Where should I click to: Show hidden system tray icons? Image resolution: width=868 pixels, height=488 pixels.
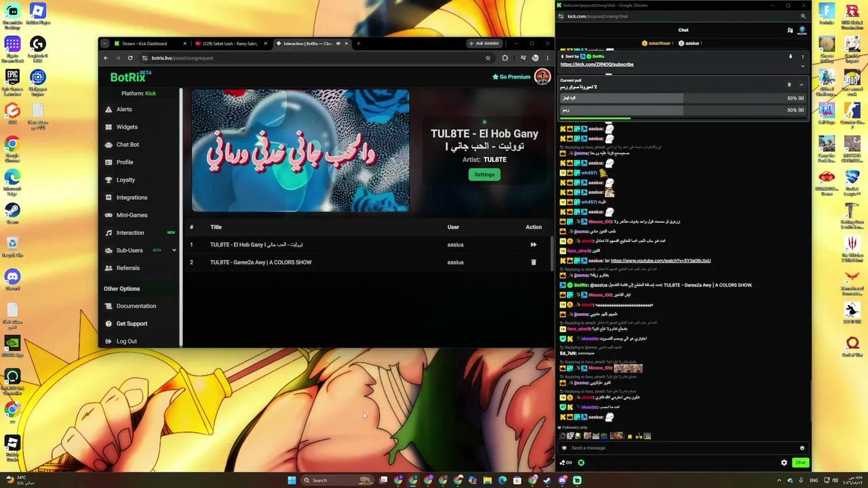point(778,481)
